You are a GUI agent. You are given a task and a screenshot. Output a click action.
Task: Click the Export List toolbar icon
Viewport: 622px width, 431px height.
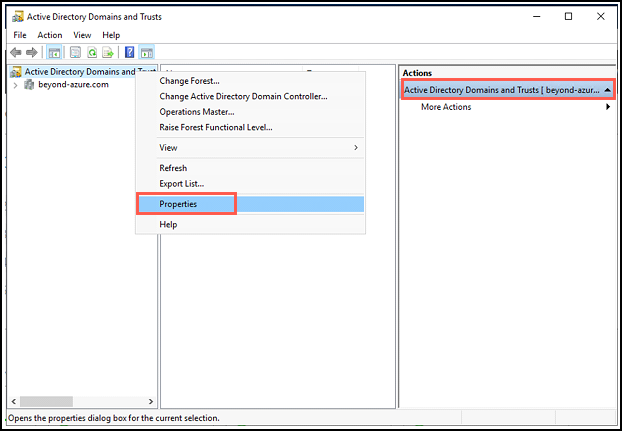pyautogui.click(x=108, y=52)
